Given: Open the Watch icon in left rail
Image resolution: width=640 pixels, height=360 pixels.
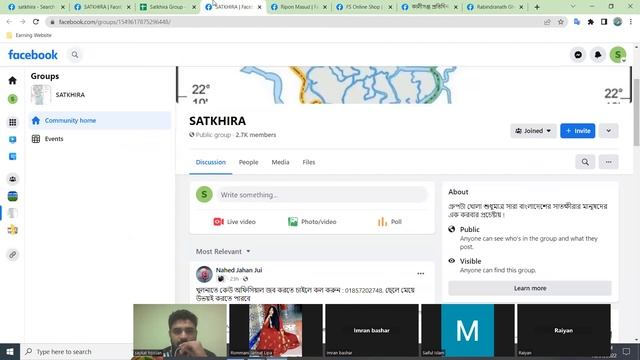Looking at the screenshot, I should point(13,140).
